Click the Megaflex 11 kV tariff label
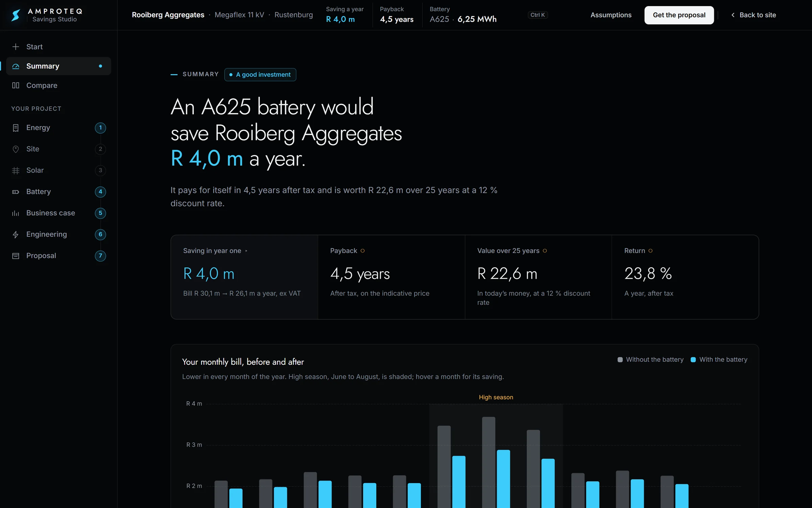812x508 pixels. pyautogui.click(x=239, y=15)
